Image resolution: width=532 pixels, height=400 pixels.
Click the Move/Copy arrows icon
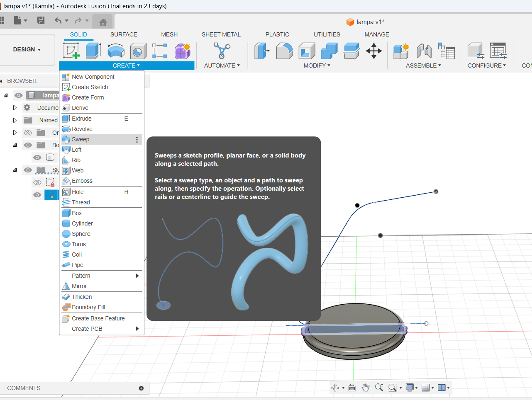(x=373, y=51)
